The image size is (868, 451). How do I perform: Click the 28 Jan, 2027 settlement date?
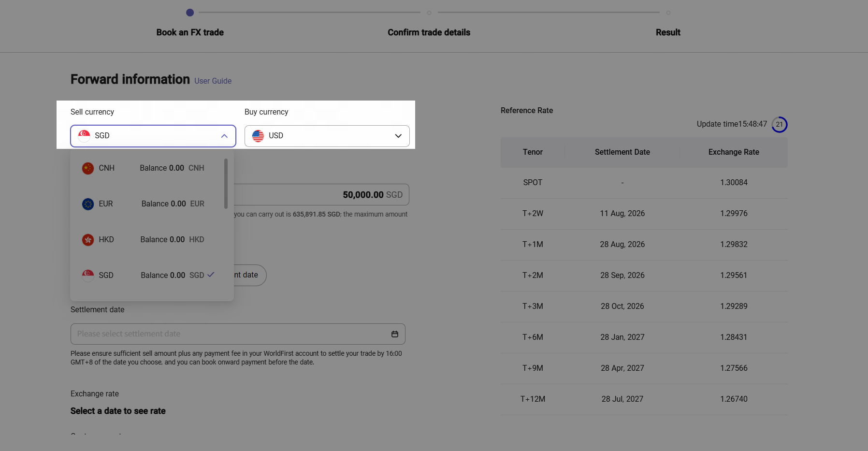click(x=622, y=337)
